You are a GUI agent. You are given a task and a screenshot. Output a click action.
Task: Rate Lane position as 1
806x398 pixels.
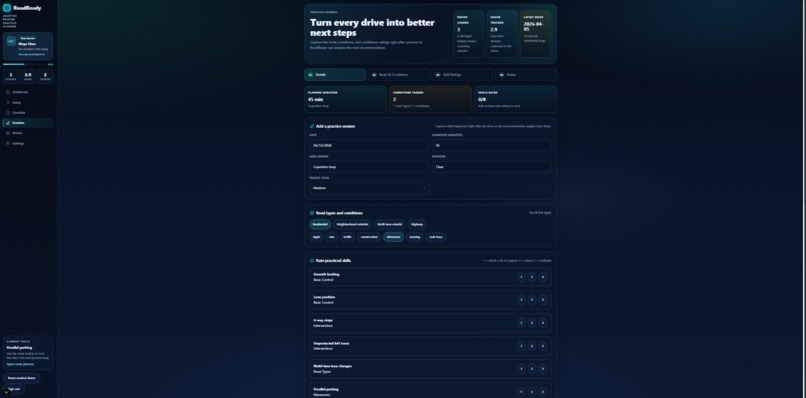521,300
